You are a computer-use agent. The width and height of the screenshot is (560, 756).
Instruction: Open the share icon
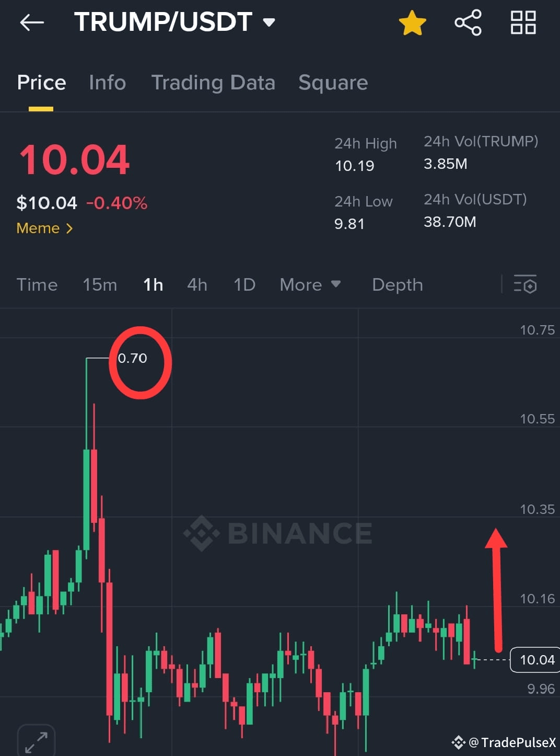pos(468,22)
